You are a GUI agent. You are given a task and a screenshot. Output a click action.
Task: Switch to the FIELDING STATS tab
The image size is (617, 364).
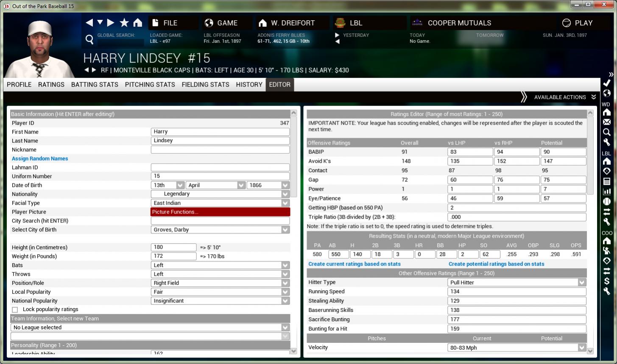pos(206,84)
